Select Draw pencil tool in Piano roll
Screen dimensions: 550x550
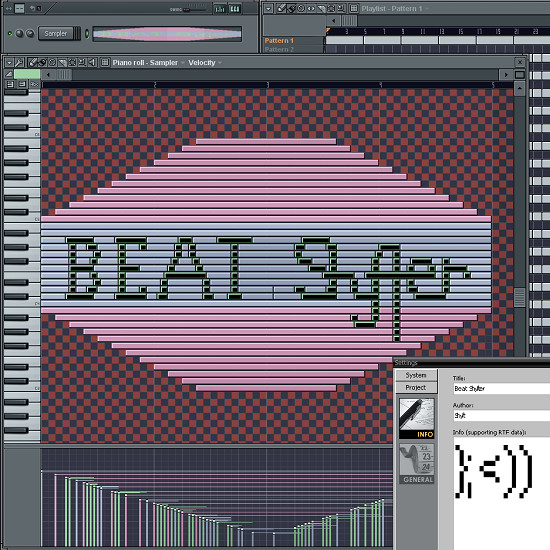pyautogui.click(x=32, y=63)
